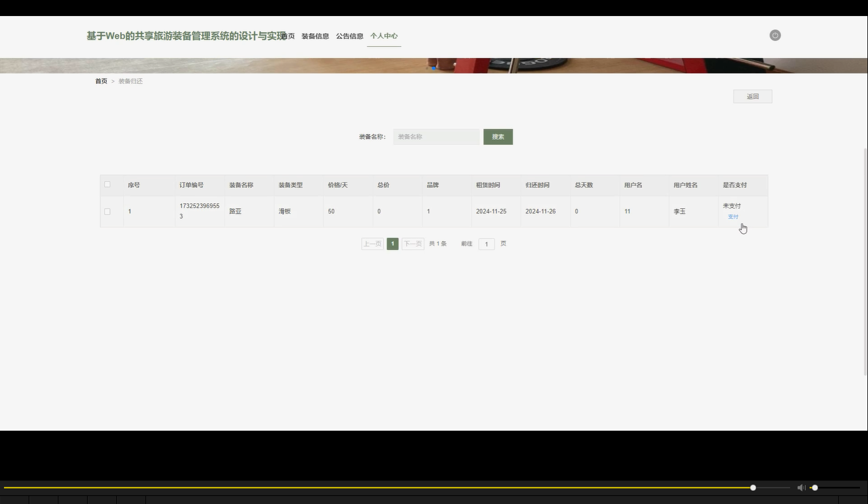Click the power logout icon
The width and height of the screenshot is (868, 504).
775,36
